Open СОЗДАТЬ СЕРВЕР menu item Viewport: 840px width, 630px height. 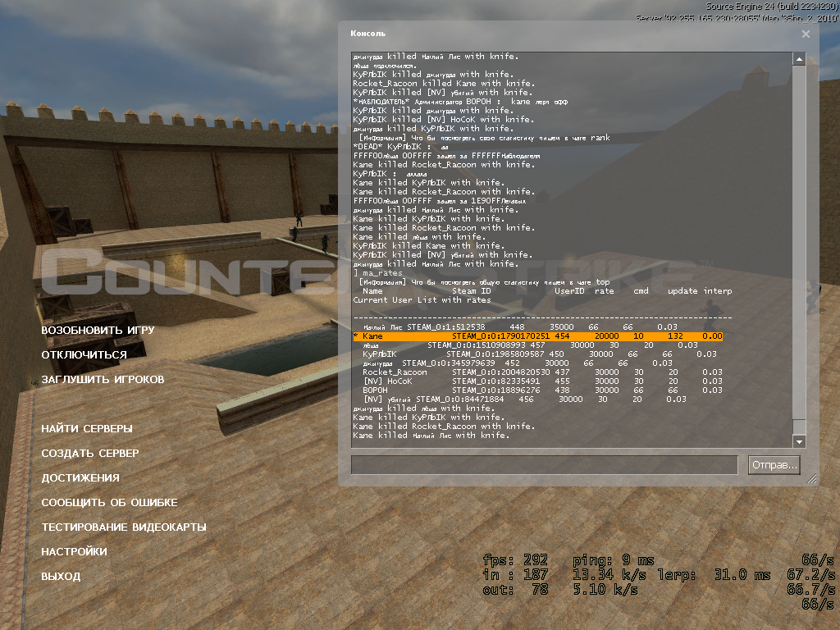pos(90,453)
